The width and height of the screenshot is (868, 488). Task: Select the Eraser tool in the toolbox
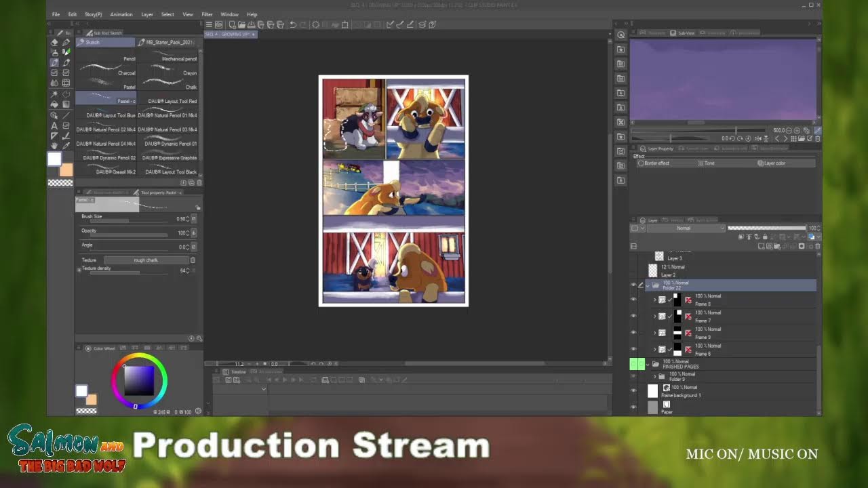[x=54, y=42]
